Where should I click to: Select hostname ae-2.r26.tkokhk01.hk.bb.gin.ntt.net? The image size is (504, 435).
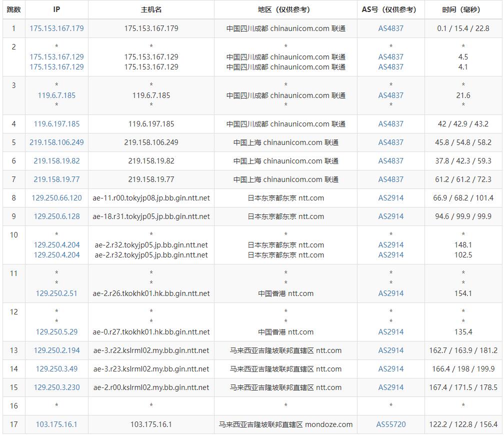[x=151, y=293]
